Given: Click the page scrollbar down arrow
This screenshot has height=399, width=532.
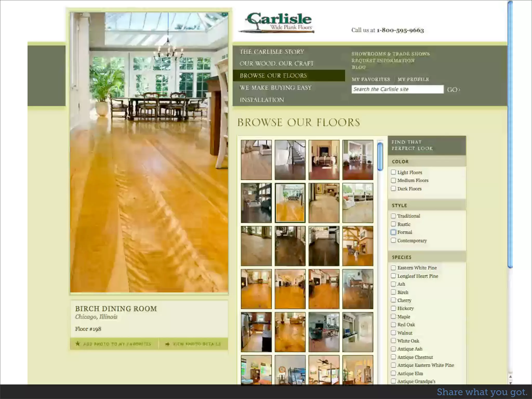Looking at the screenshot, I should click(x=510, y=383).
